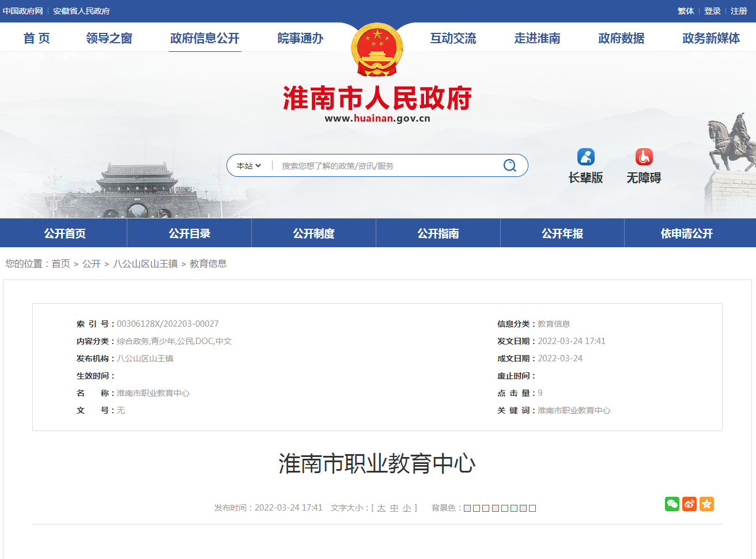Click 注册 to register an account
The height and width of the screenshot is (559, 756).
tap(738, 11)
